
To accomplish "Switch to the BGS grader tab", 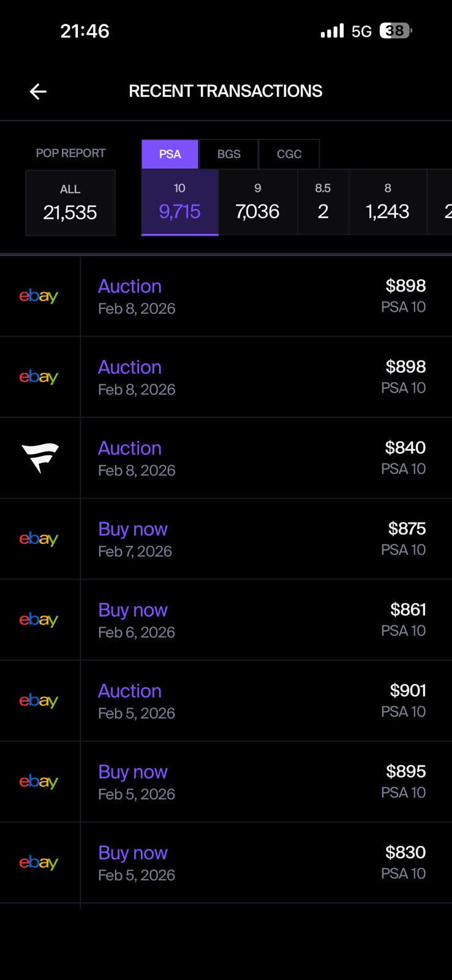I will coord(228,154).
